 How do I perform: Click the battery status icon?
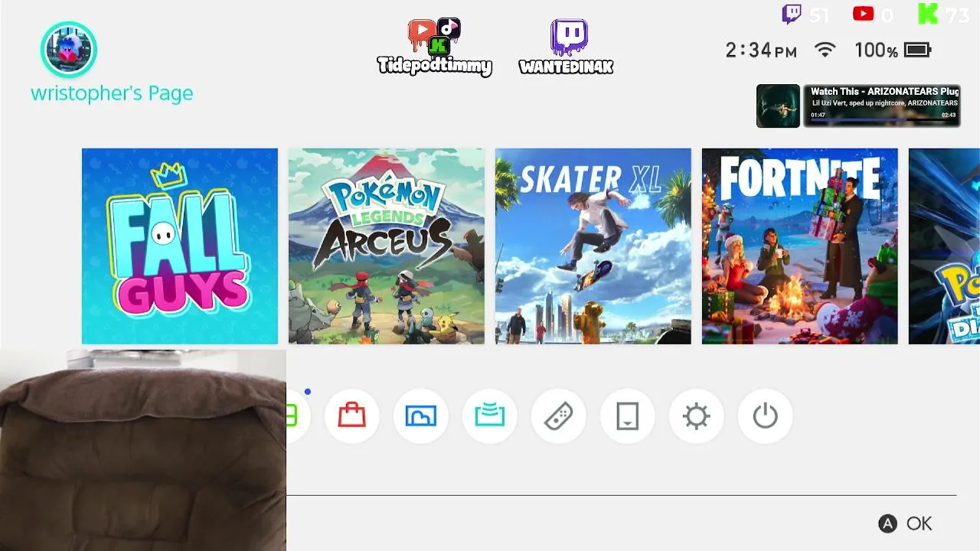(917, 51)
